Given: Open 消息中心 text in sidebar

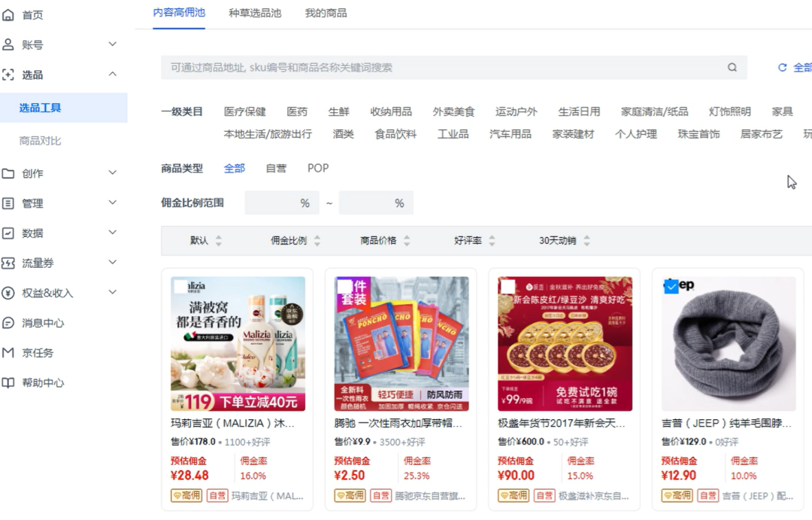Looking at the screenshot, I should point(43,323).
